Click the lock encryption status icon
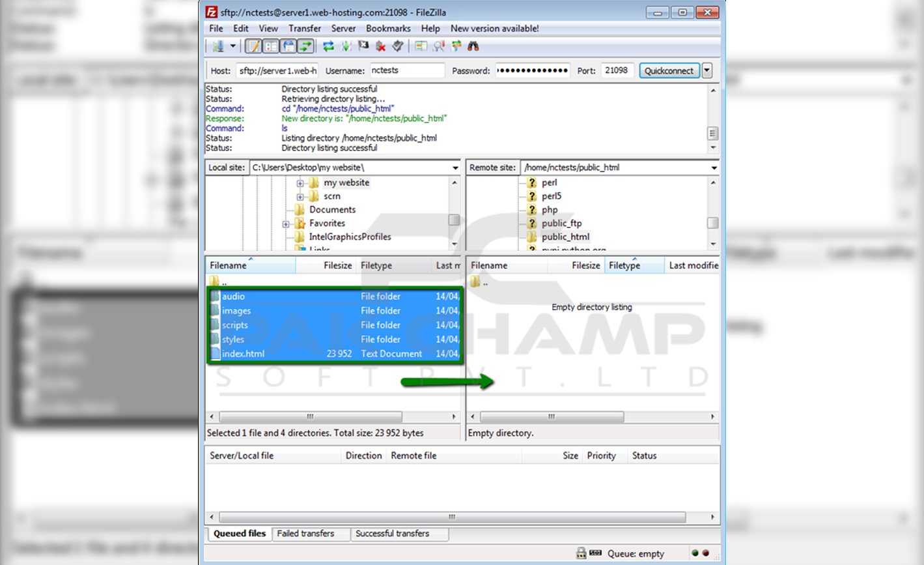Viewport: 924px width, 565px height. 581,553
